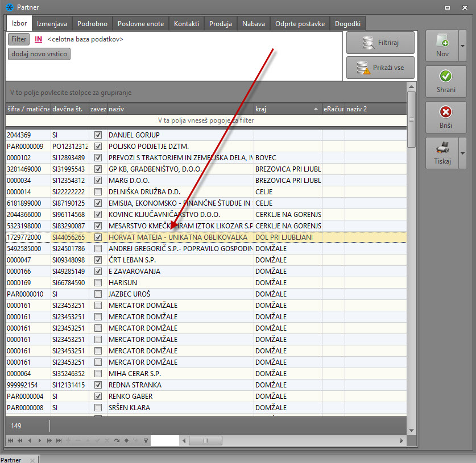Click the Filtriraj database search icon

coord(369,43)
